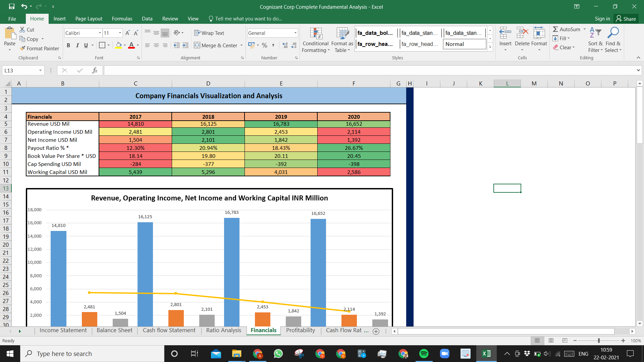Apply Comma Style format
This screenshot has height=362, width=644.
click(x=273, y=45)
